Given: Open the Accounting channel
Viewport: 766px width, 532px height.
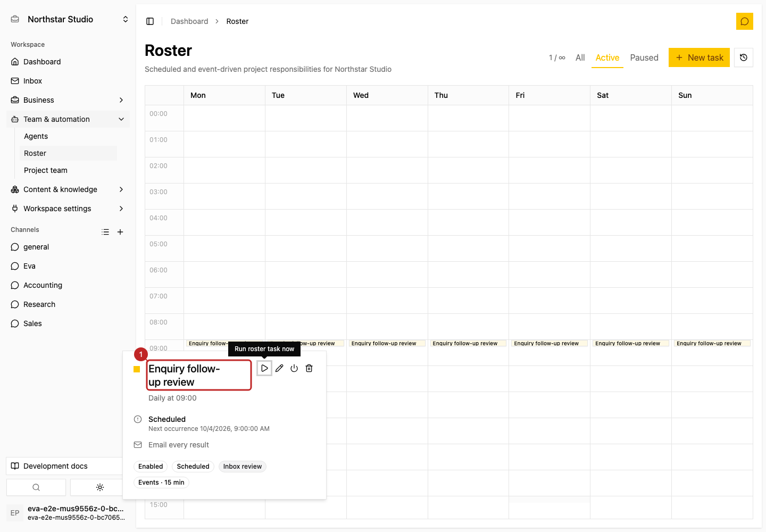Looking at the screenshot, I should click(x=68, y=285).
